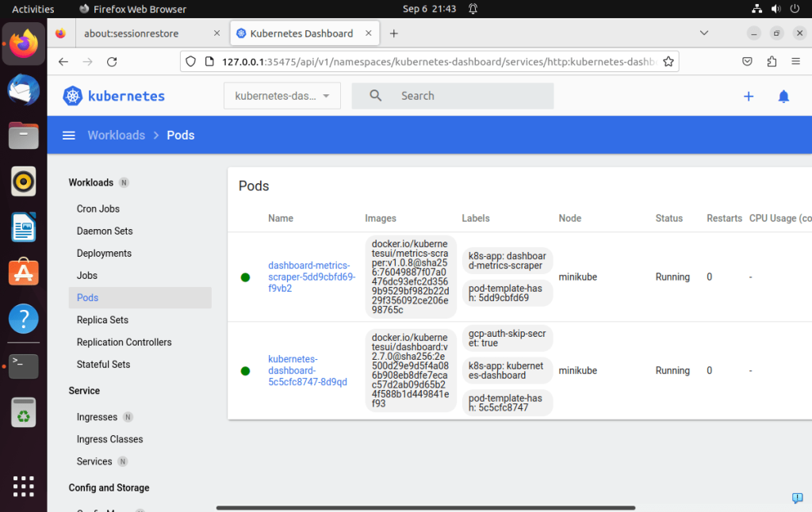Bookmark this page with star icon
The image size is (812, 512).
(x=668, y=62)
